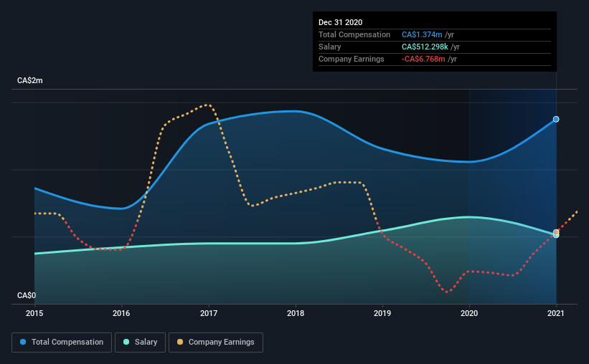This screenshot has width=589, height=364.
Task: Click the 2015 x-axis label
Action: (x=34, y=313)
